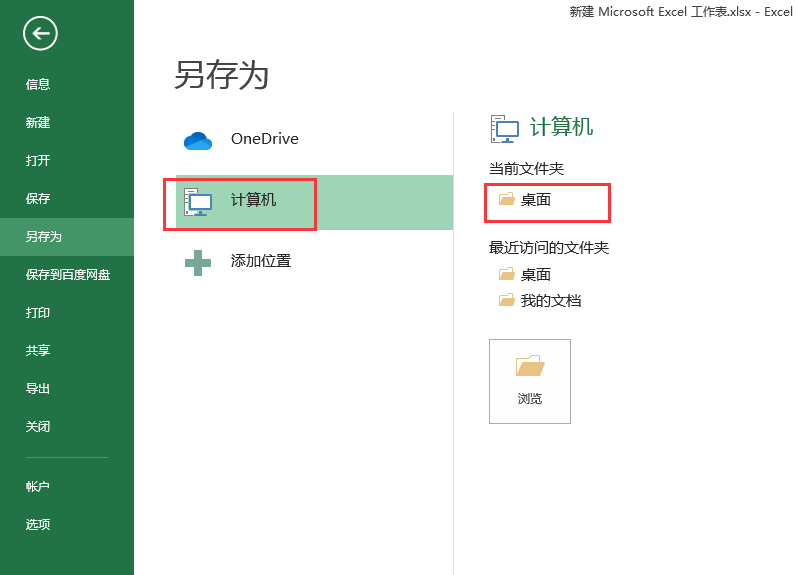The height and width of the screenshot is (575, 810).
Task: Click the 桌面 folder icon under 最近访问的文件夹
Action: [x=506, y=274]
